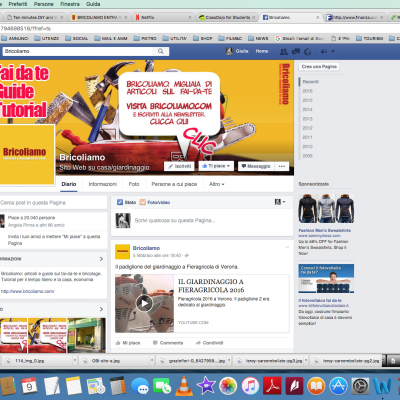Open the menu arrow for 114_img_0.jpg download
Screen dimensions: 400x400
75,361
